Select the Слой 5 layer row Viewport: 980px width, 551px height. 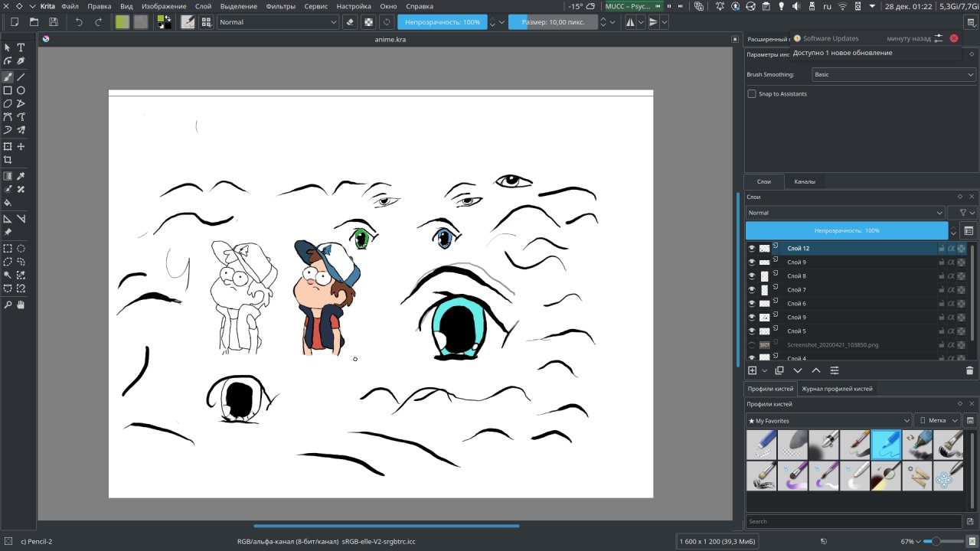857,331
